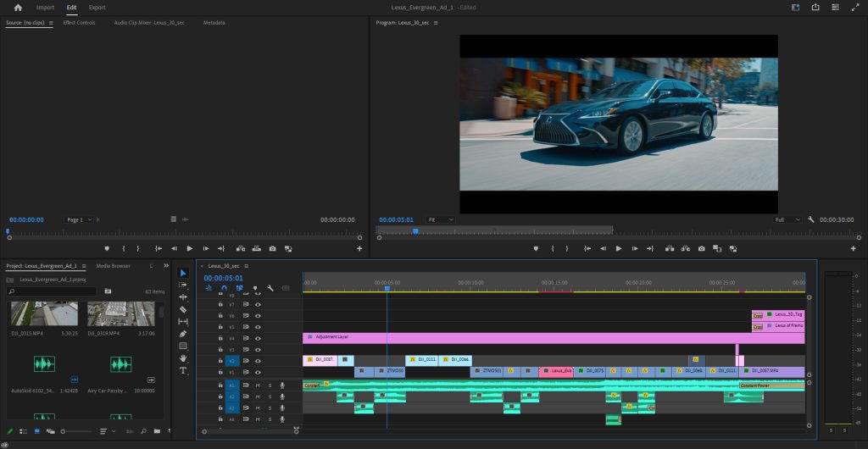Switch to the Export workspace tab
The height and width of the screenshot is (449, 868).
tap(97, 8)
